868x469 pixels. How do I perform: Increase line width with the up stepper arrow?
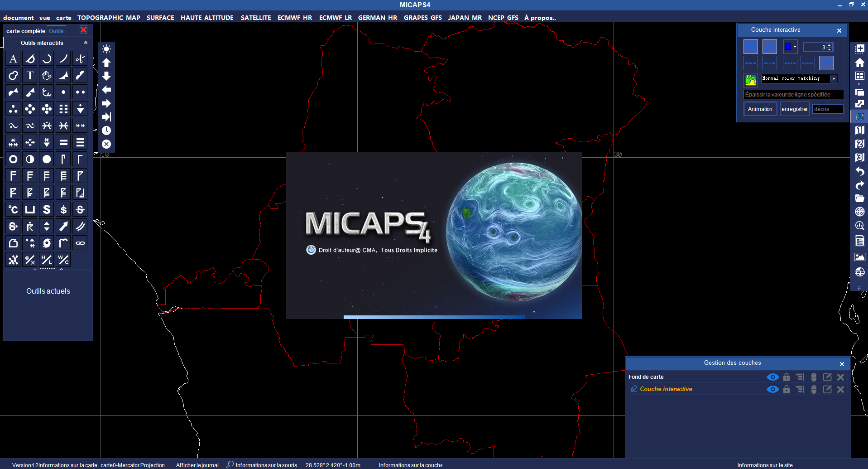point(830,45)
